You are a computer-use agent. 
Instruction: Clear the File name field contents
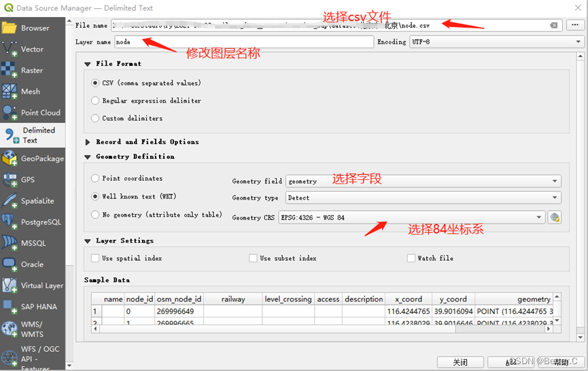click(x=553, y=26)
